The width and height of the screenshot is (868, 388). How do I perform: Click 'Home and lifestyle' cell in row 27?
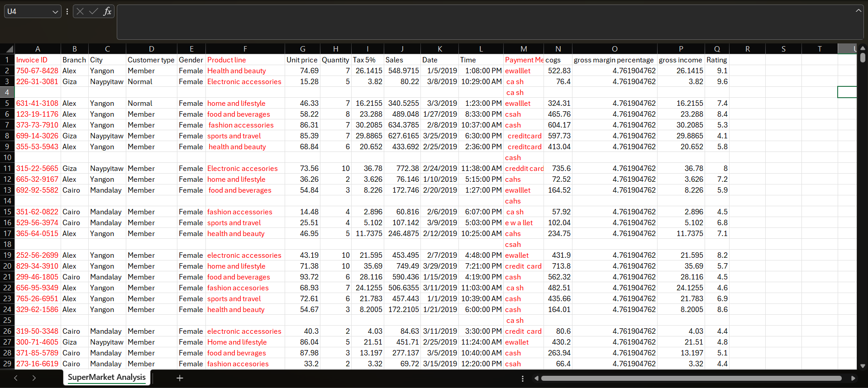(x=245, y=342)
